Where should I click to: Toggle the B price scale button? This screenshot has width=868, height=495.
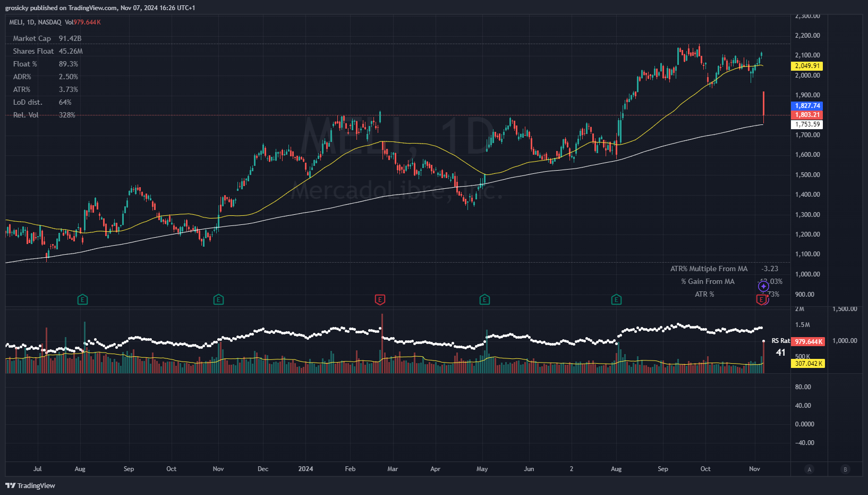845,469
